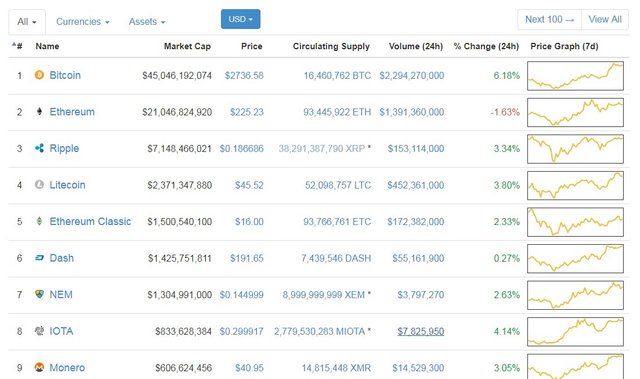This screenshot has height=379, width=640.
Task: Click Litecoin volume $452,361,000
Action: (x=416, y=185)
